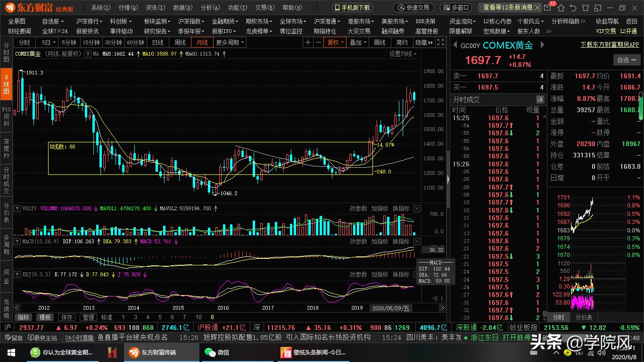
Task: Open 分析(A) menu
Action: (x=210, y=8)
